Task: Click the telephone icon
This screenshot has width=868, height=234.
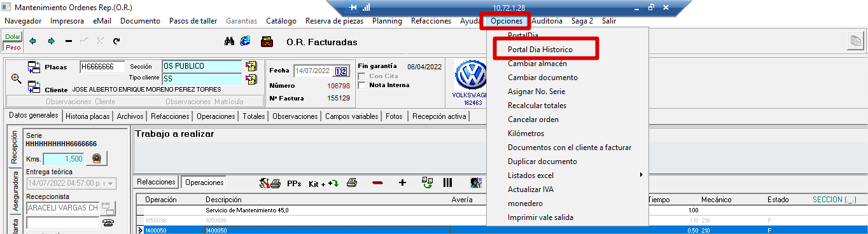Action: coord(108,223)
